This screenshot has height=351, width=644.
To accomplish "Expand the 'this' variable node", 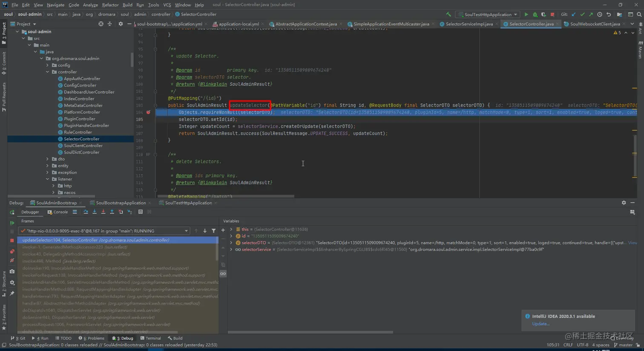I will (x=231, y=229).
